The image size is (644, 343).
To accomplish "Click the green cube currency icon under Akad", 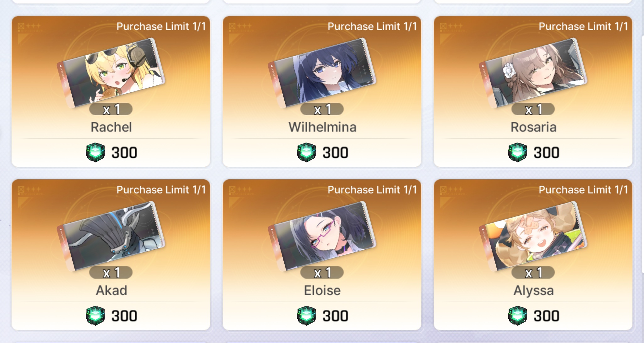I will [95, 316].
